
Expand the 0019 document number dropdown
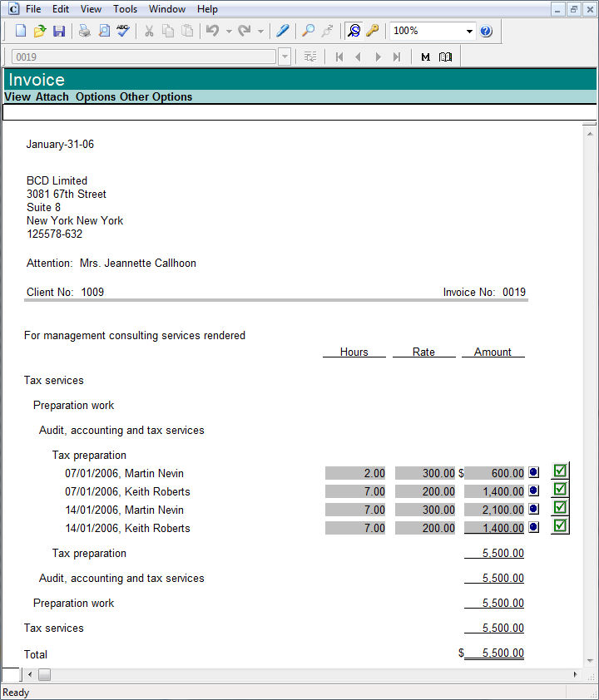click(x=285, y=57)
